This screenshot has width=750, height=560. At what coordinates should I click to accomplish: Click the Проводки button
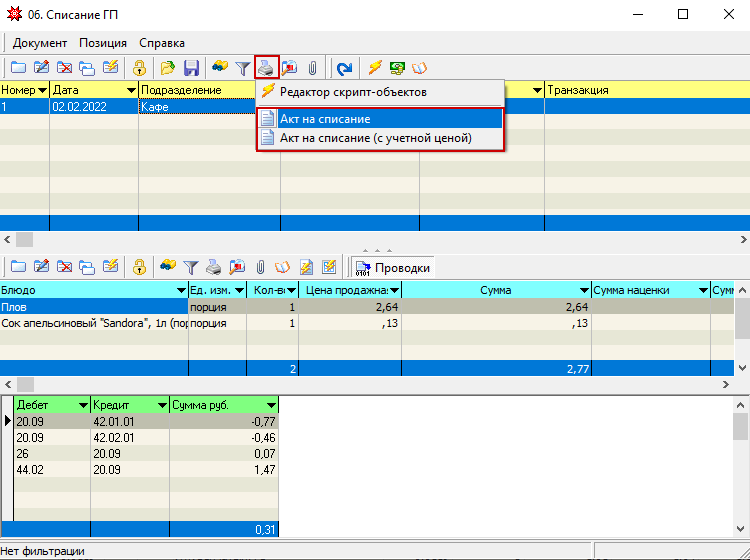[394, 268]
